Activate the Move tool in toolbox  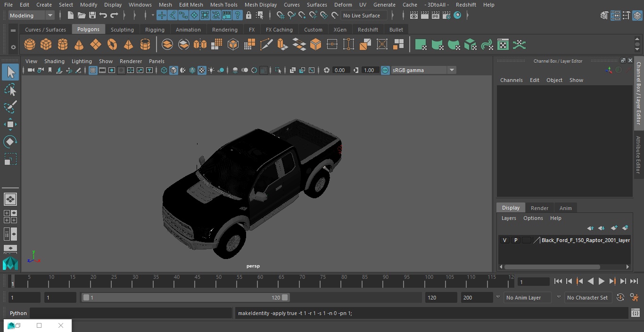tap(10, 124)
